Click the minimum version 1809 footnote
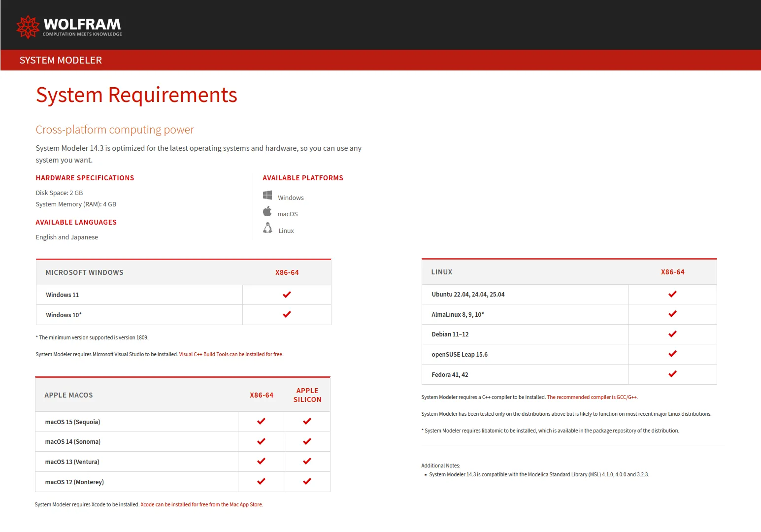761x532 pixels. 92,337
